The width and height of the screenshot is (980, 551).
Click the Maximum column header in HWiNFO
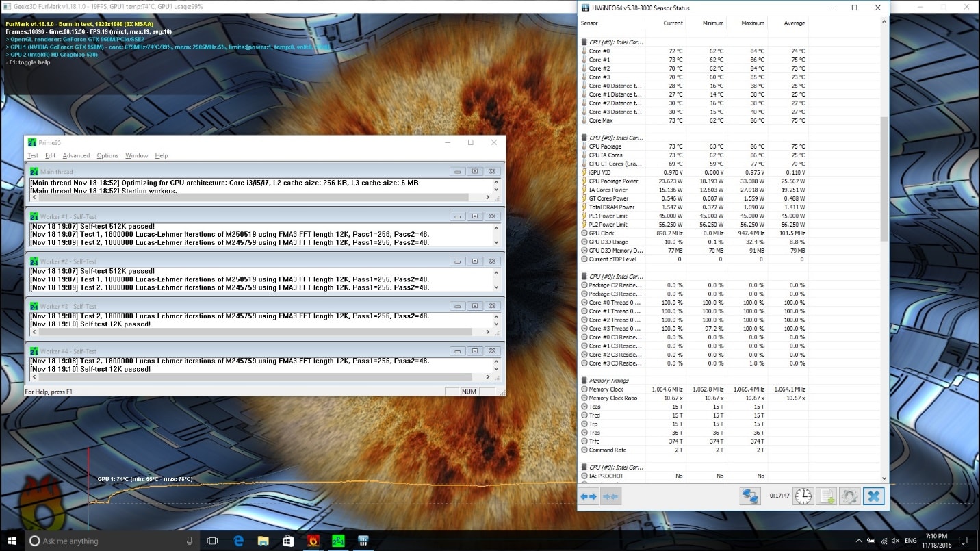coord(752,23)
